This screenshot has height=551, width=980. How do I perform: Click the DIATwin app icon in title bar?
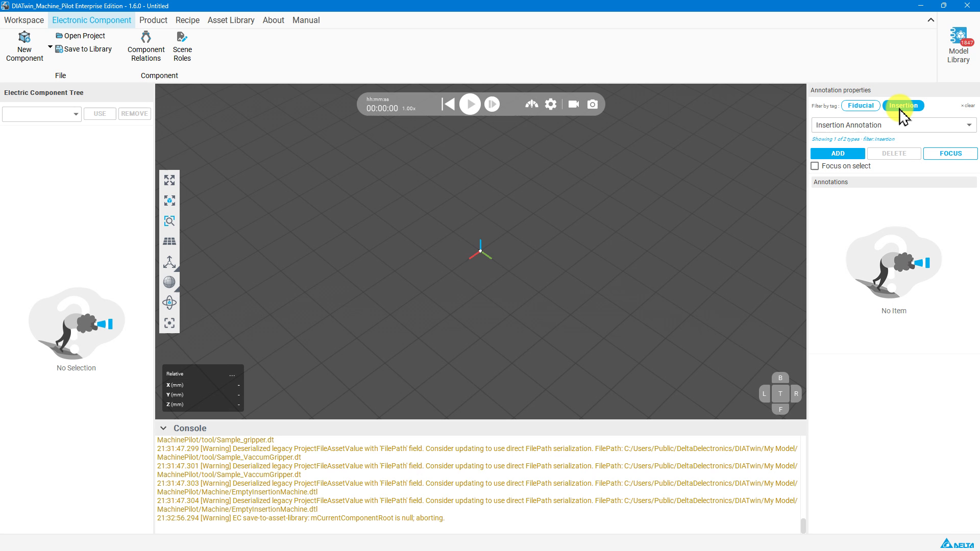tap(5, 6)
